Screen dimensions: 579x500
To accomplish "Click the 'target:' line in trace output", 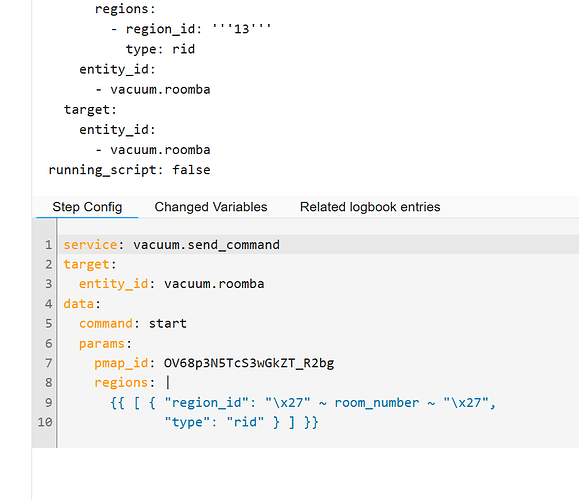I will 90,110.
